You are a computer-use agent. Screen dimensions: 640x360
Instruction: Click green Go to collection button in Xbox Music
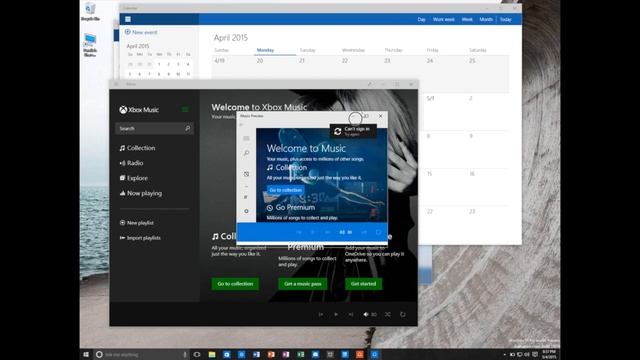(235, 284)
